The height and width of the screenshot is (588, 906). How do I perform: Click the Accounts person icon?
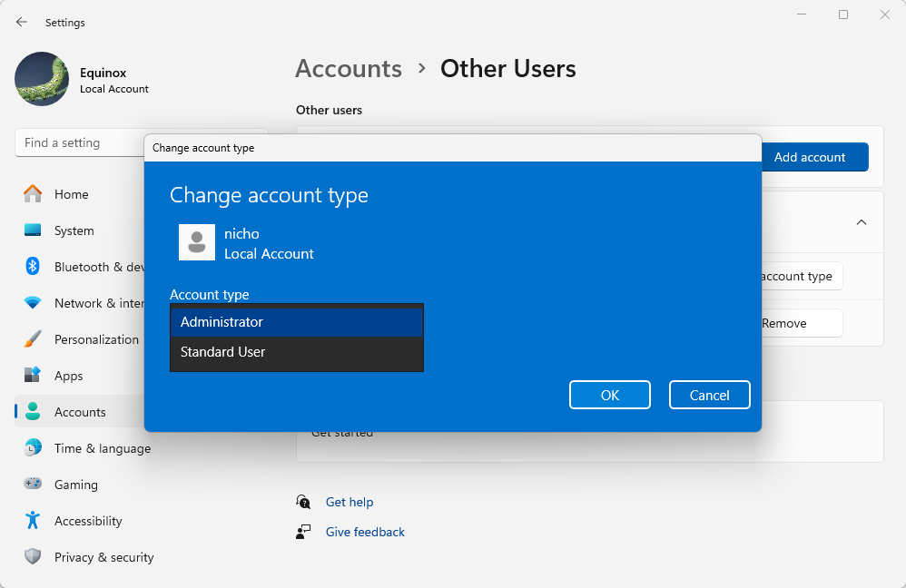pos(33,411)
